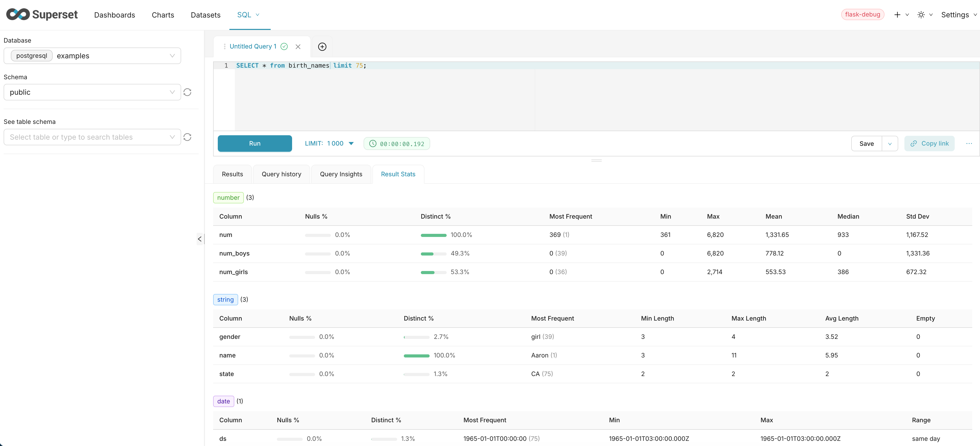This screenshot has width=980, height=446.
Task: Refresh the schema list icon
Action: 187,92
